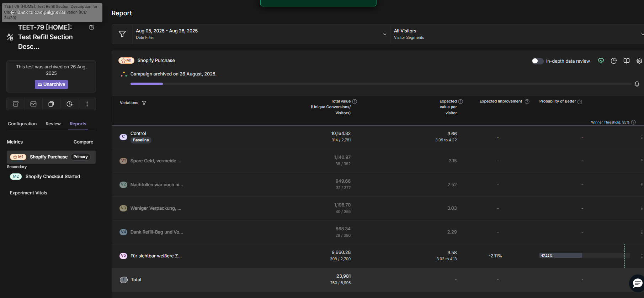
Task: Click the envelope email icon in sidebar
Action: [33, 104]
